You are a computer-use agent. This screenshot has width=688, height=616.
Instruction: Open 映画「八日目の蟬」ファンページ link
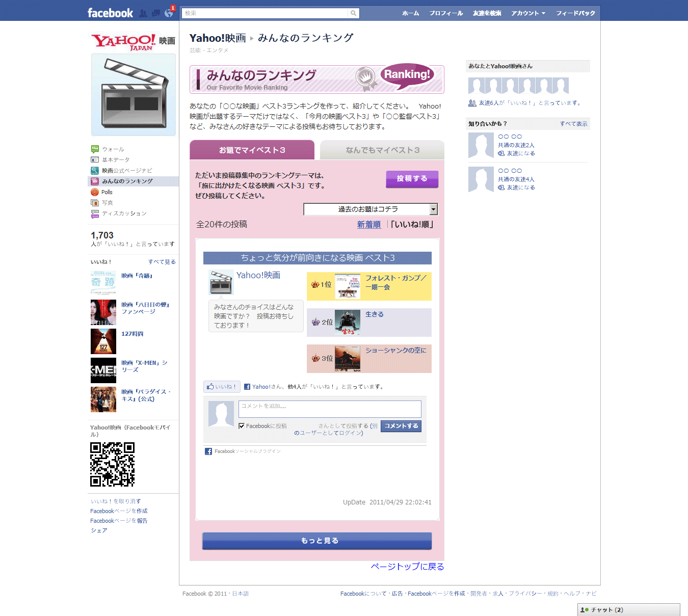145,308
